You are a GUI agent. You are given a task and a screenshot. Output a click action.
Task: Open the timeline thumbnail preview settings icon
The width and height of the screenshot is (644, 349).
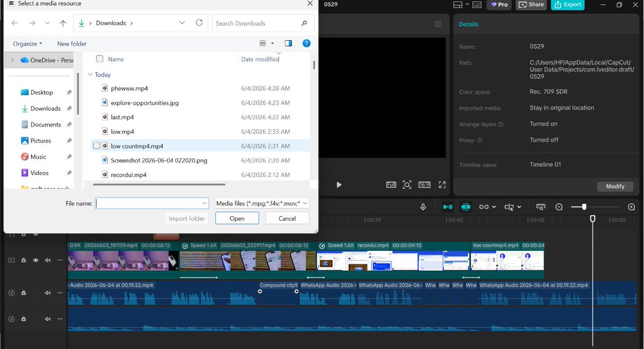click(x=540, y=207)
